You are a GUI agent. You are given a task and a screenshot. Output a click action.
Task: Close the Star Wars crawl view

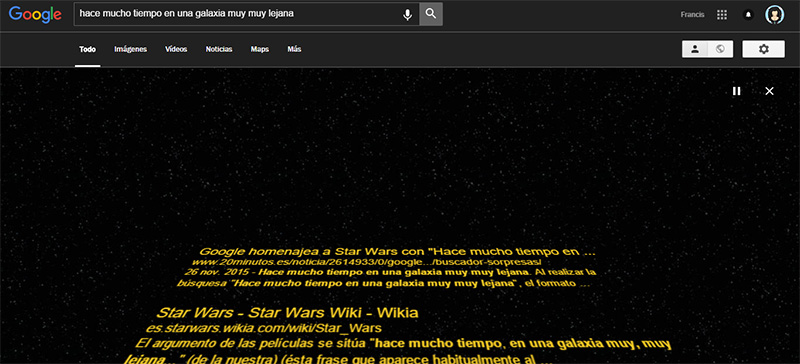point(769,91)
